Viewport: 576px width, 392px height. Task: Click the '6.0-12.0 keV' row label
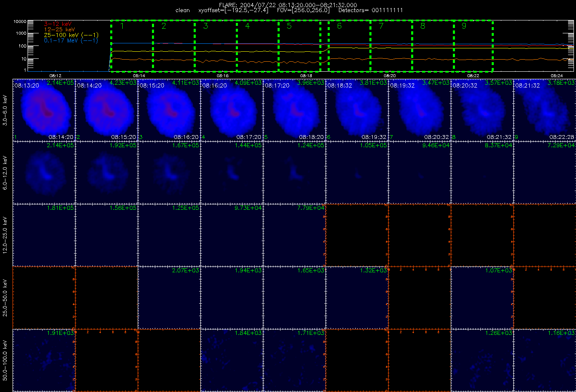tap(5, 173)
